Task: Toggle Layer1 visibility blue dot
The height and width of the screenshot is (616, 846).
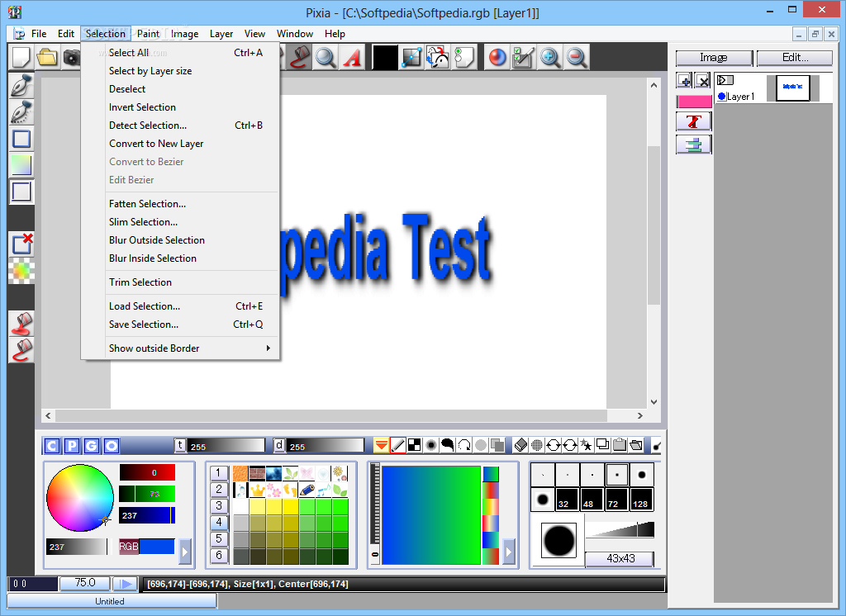Action: 722,97
